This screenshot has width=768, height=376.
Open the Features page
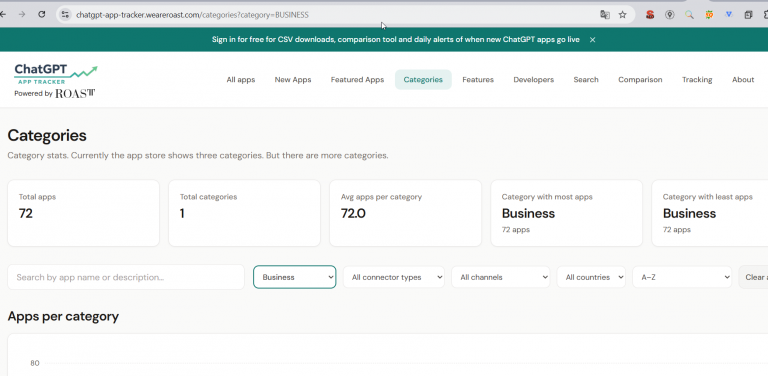coord(478,80)
